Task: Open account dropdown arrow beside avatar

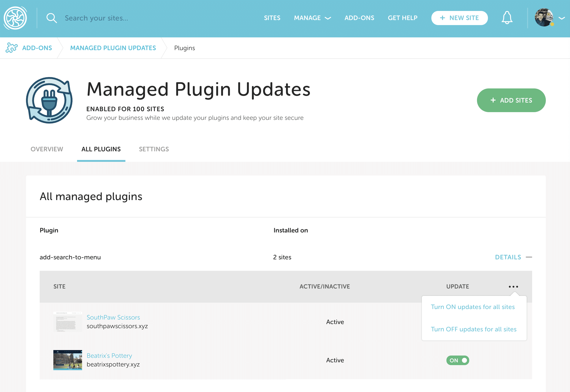Action: [x=562, y=18]
